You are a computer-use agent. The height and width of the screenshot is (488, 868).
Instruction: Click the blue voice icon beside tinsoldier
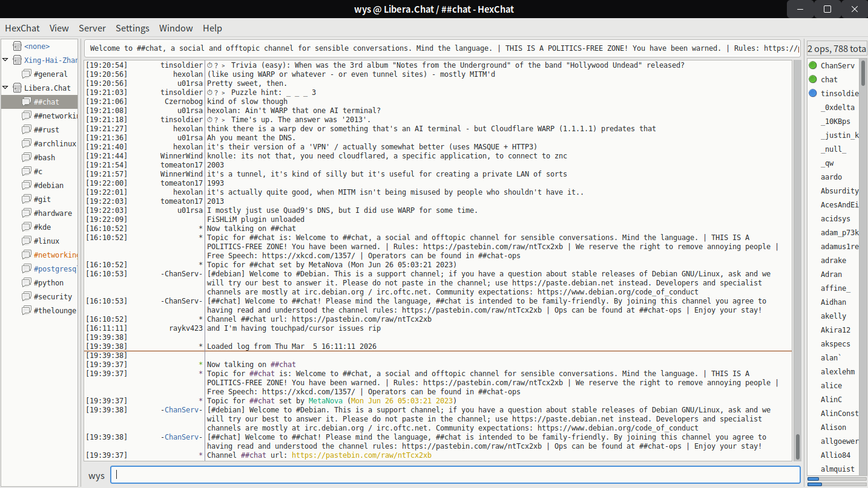tap(813, 93)
